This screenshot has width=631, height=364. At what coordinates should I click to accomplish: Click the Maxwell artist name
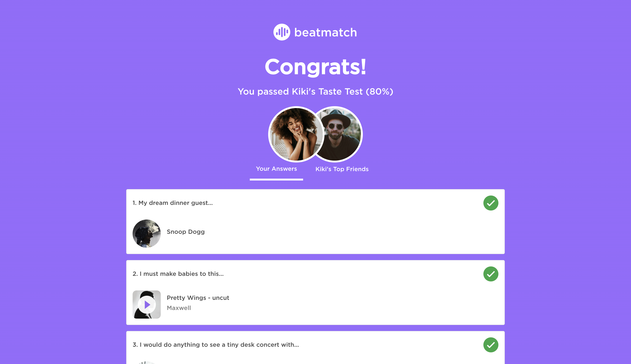[x=179, y=308]
